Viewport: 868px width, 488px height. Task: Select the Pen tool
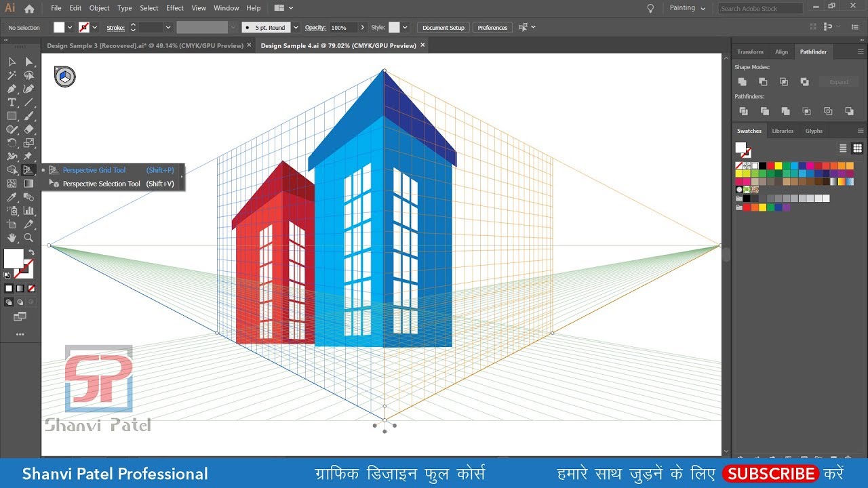point(12,89)
